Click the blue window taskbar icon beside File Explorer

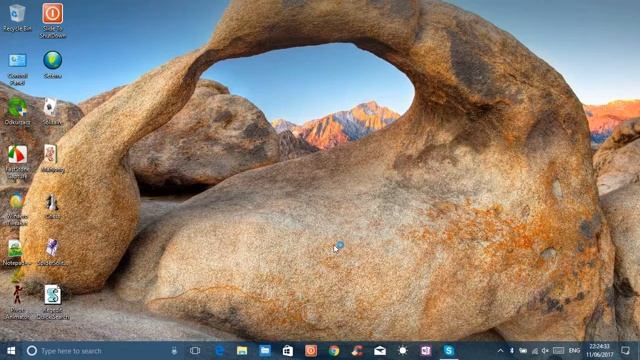(265, 351)
